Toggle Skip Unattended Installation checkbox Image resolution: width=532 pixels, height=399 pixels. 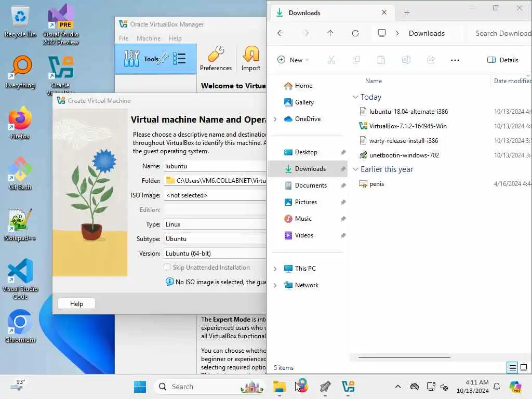167,268
